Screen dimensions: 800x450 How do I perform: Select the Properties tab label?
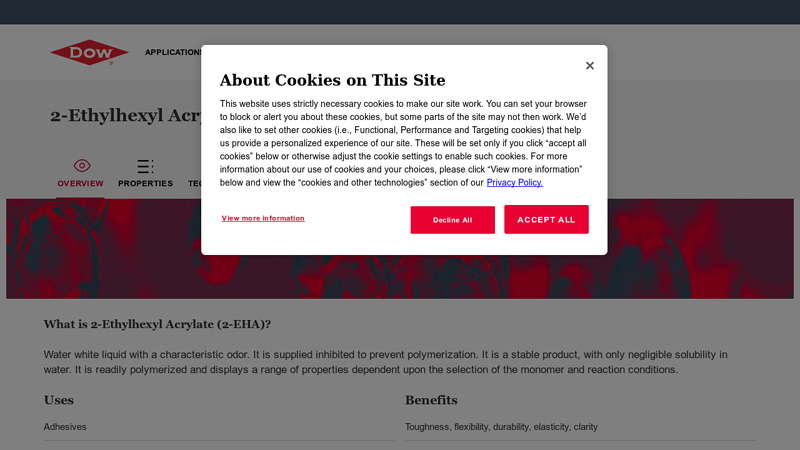(145, 184)
